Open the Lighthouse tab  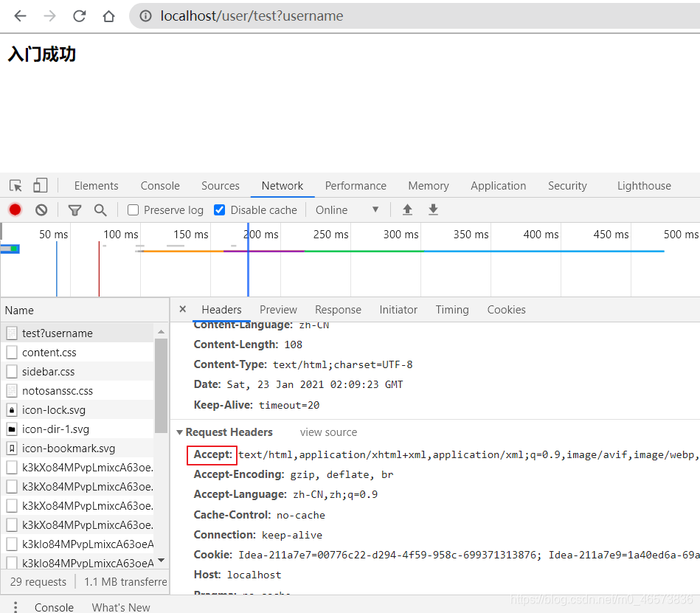click(644, 186)
